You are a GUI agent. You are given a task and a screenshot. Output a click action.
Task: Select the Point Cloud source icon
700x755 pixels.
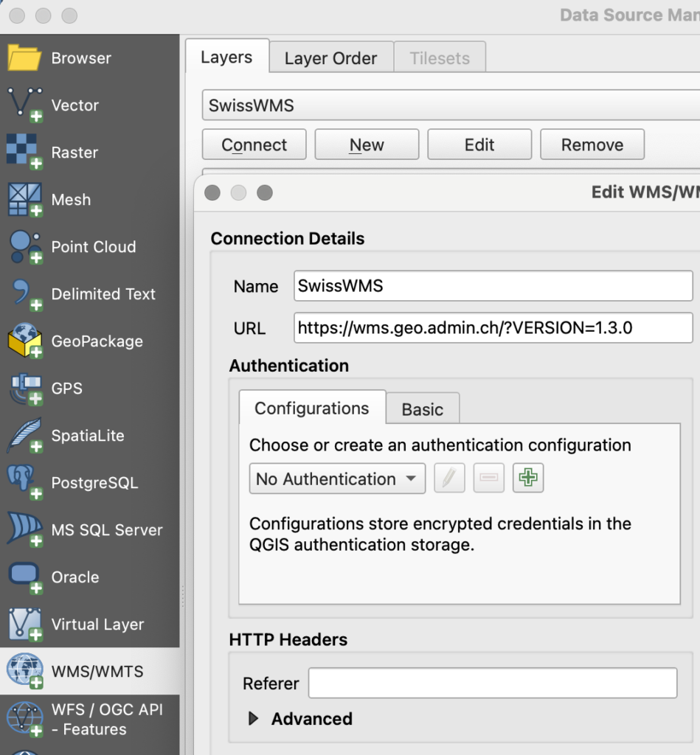click(25, 247)
